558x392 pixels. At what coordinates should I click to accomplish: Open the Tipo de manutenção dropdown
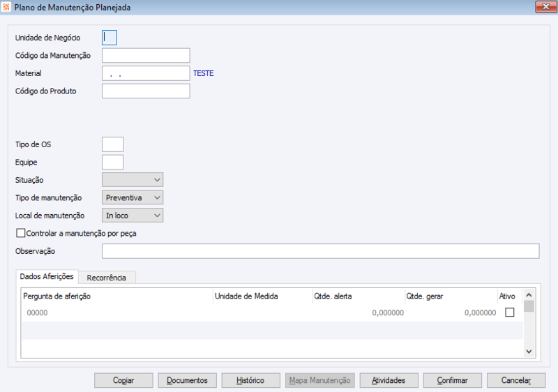(133, 198)
